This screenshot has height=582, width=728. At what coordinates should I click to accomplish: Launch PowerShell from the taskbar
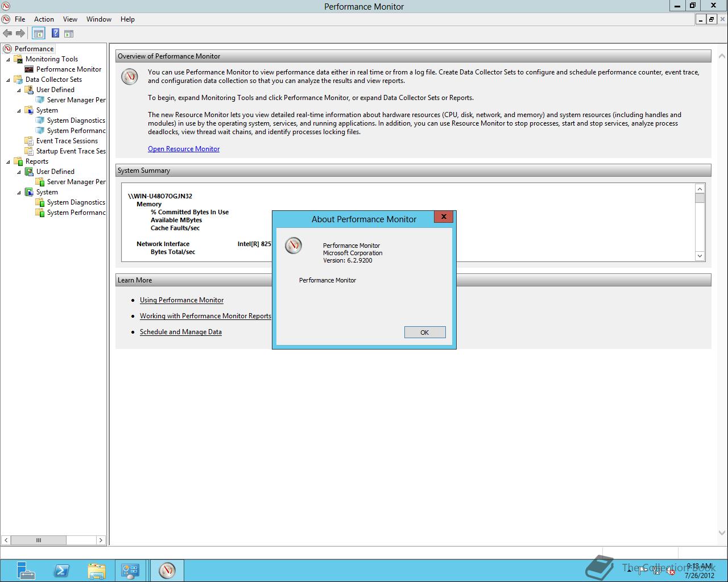[61, 570]
